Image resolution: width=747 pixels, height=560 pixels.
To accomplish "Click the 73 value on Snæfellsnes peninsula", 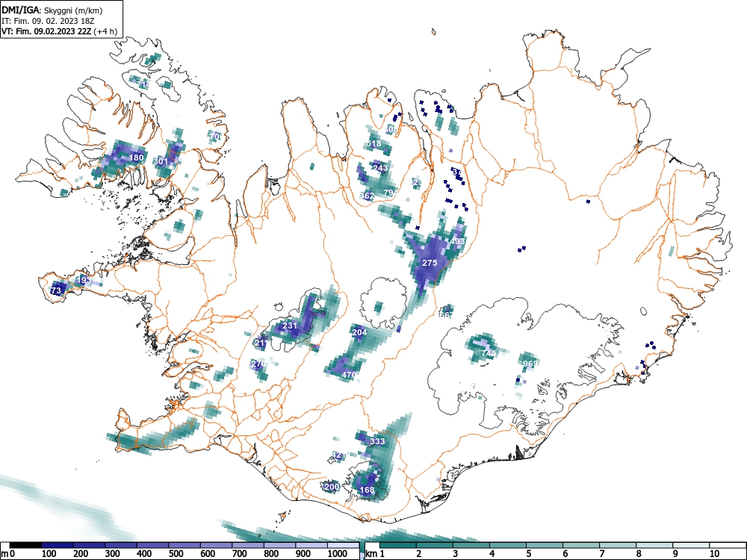I will 56,290.
